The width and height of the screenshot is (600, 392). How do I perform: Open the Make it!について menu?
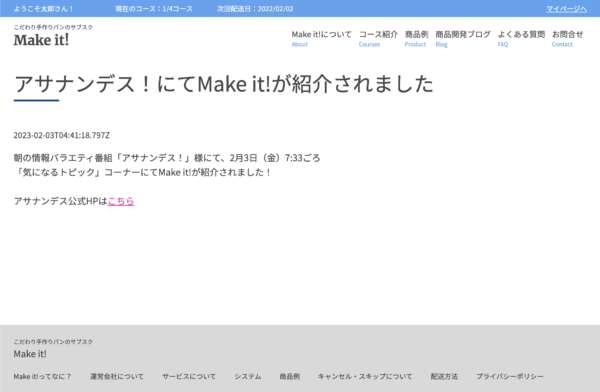[321, 39]
